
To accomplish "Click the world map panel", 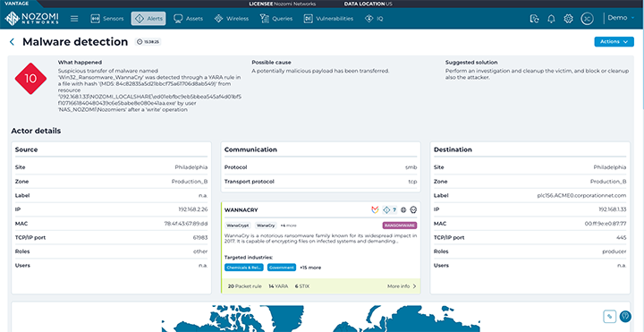I will point(320,317).
